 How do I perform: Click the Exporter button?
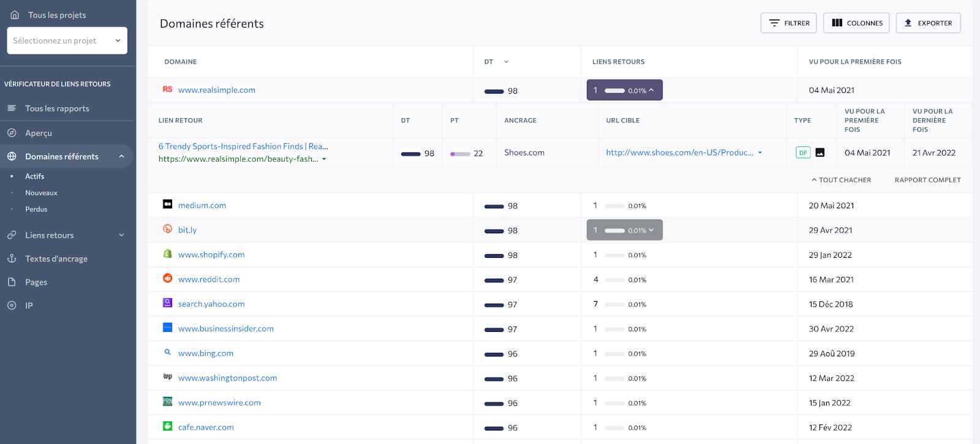pos(929,23)
